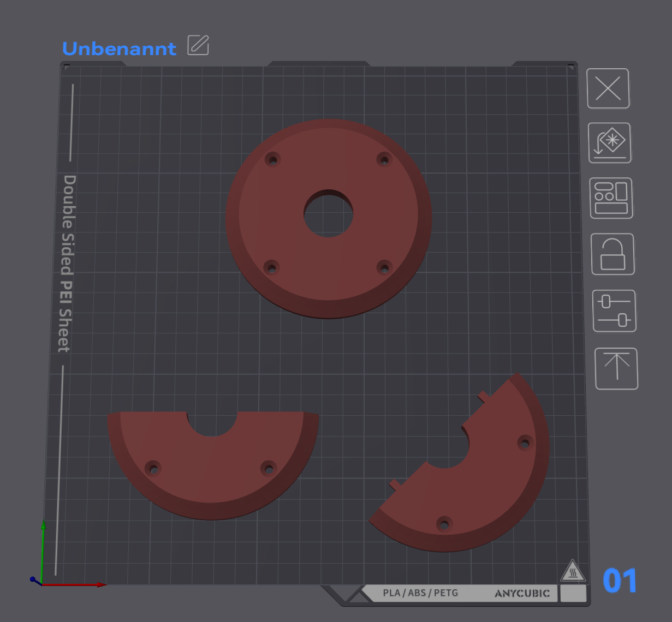672x622 pixels.
Task: Click the PLA / ABS / PETG label
Action: pyautogui.click(x=420, y=593)
